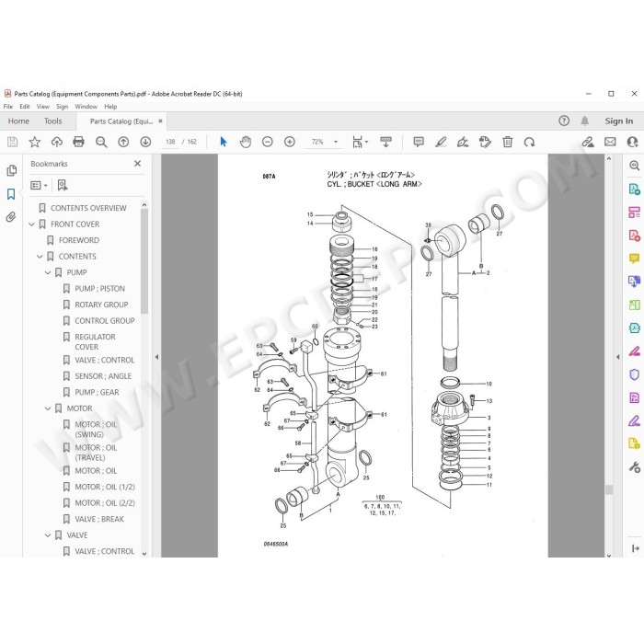Sign In to Adobe account
Screen dimensions: 644x644
(618, 121)
